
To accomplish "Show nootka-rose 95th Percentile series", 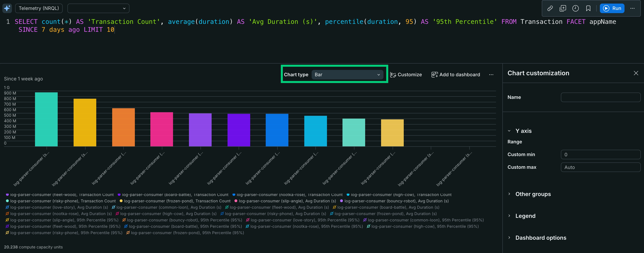I will point(304,227).
